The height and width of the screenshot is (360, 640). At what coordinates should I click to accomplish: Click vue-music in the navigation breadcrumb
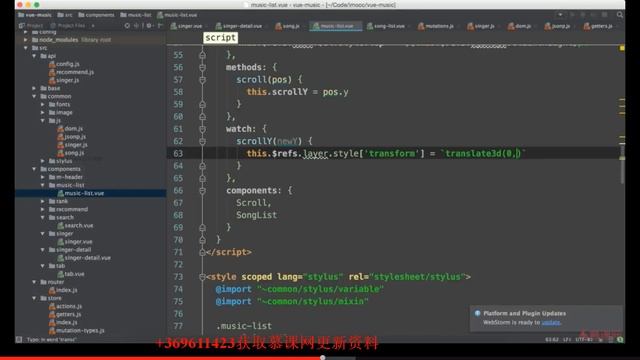(35, 15)
